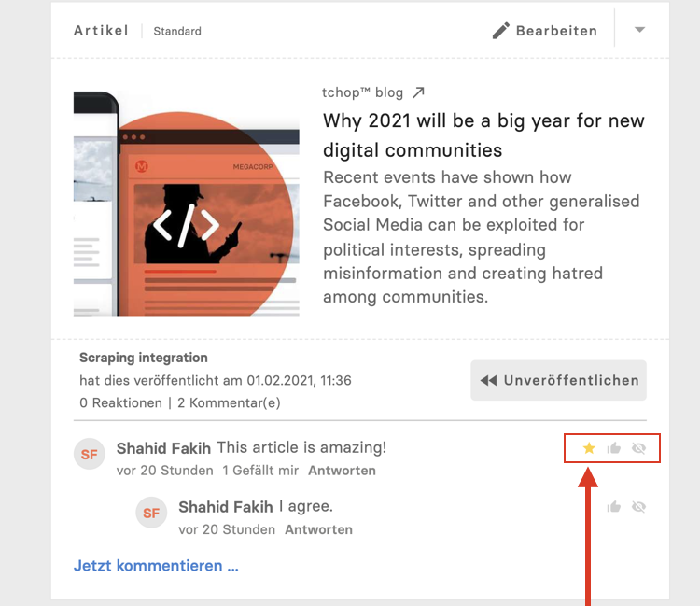Toggle the yellow star on the first comment
The width and height of the screenshot is (700, 606).
click(589, 448)
